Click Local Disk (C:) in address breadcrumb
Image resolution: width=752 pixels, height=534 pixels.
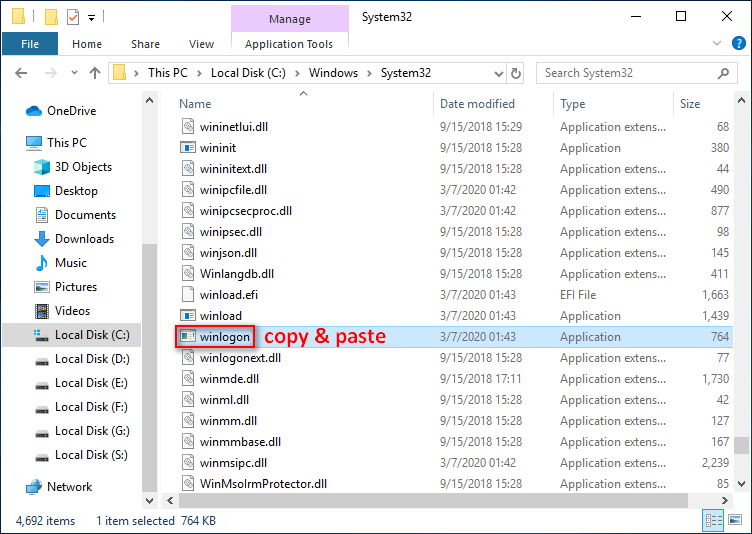coord(248,73)
